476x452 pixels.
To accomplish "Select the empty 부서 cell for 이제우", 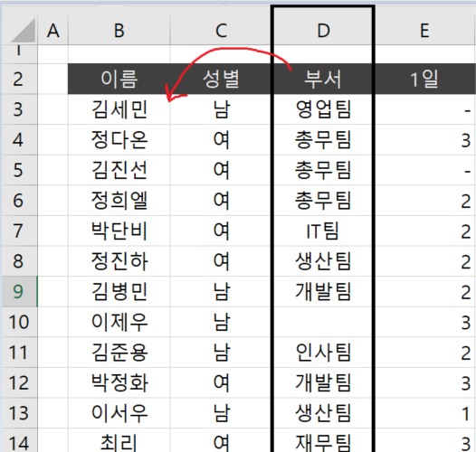I will tap(323, 322).
